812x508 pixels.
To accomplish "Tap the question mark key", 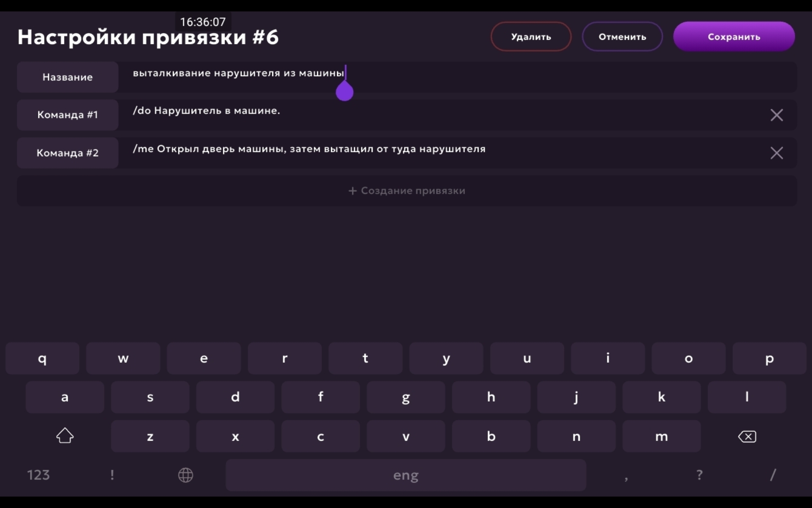I will [x=700, y=475].
